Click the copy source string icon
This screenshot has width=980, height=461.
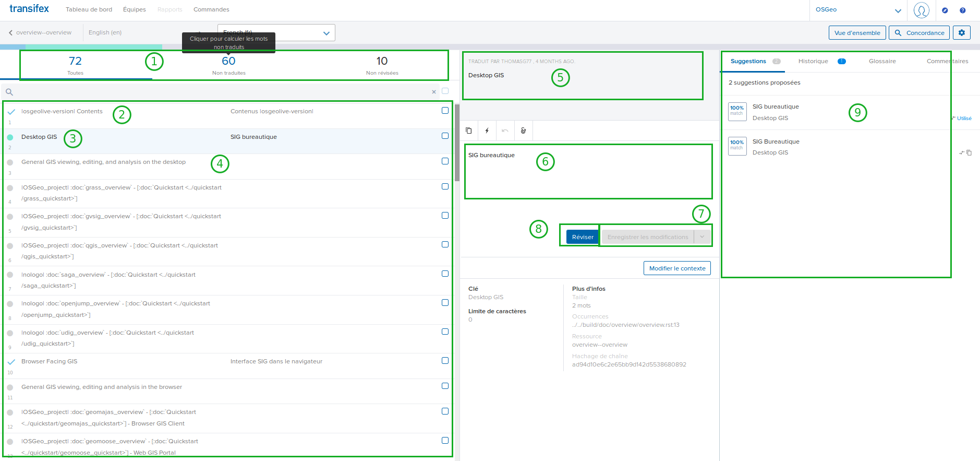coord(469,131)
